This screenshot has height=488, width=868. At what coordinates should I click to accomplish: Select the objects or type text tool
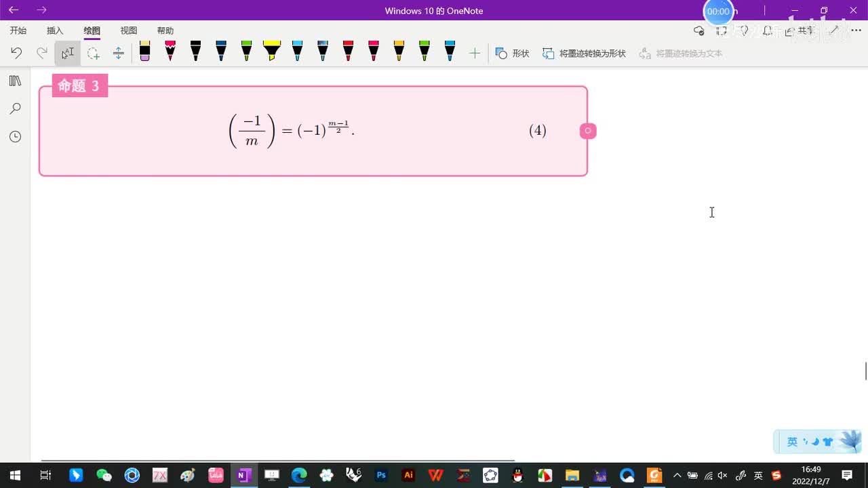click(68, 53)
